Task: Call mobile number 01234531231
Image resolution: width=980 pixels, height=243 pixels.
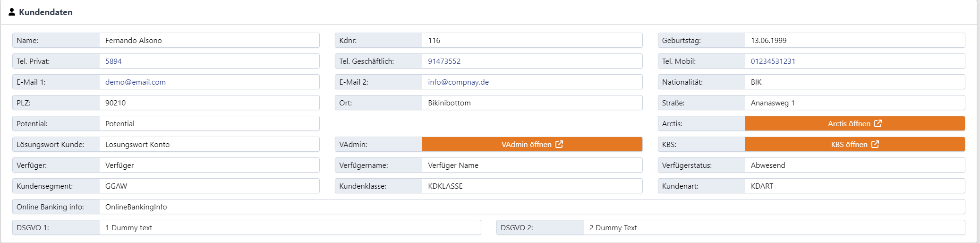Action: point(773,61)
